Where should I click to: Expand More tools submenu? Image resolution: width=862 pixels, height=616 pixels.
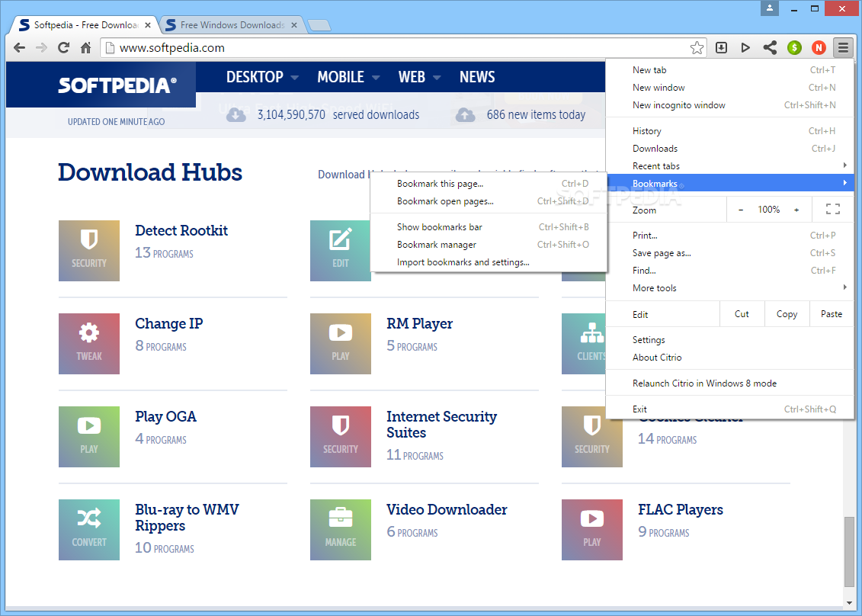point(730,287)
